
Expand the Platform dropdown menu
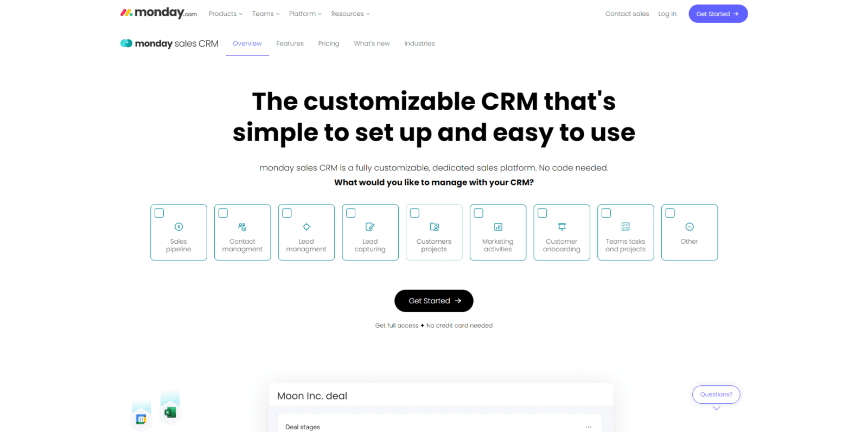click(305, 14)
